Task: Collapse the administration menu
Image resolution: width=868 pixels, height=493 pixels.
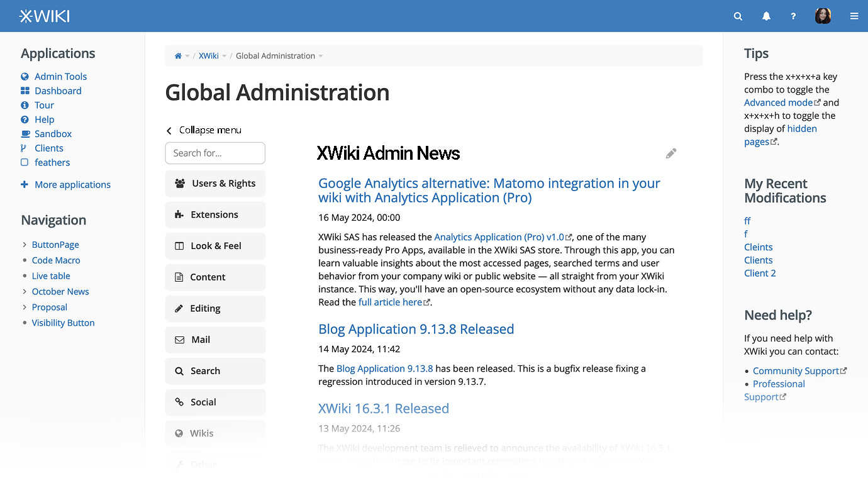Action: [204, 130]
